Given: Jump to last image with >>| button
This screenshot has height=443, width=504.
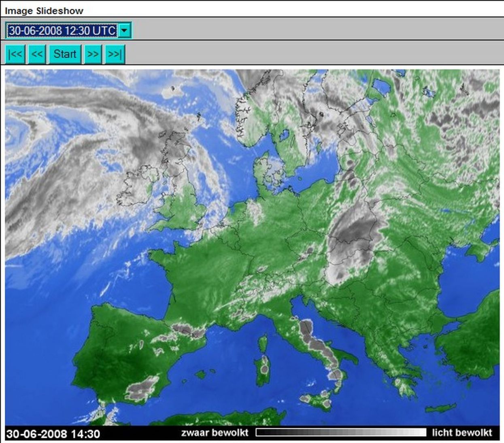Looking at the screenshot, I should (x=115, y=54).
